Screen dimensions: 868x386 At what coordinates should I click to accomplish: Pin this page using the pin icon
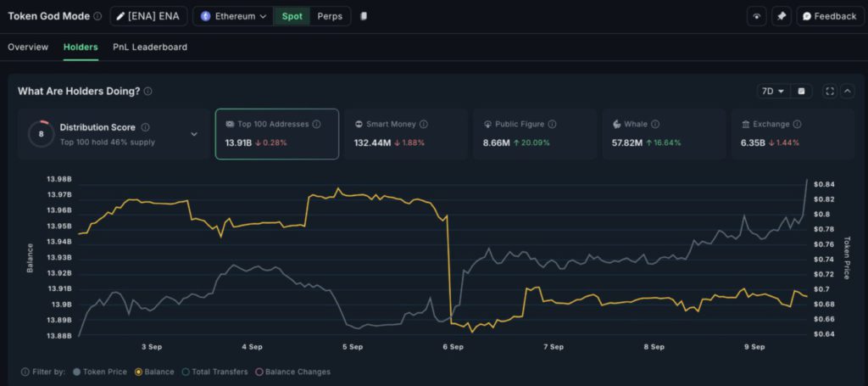(x=782, y=16)
